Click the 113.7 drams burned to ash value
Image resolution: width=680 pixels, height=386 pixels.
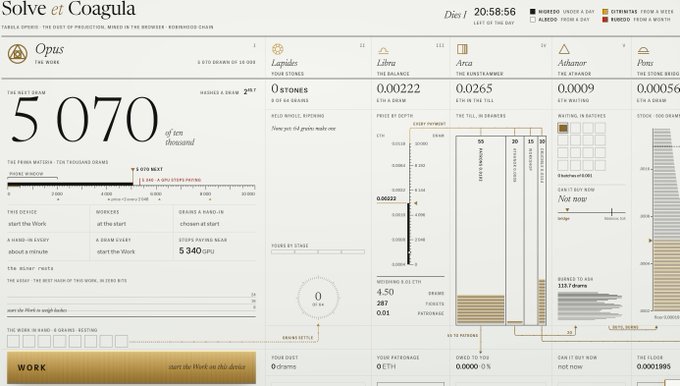click(572, 286)
